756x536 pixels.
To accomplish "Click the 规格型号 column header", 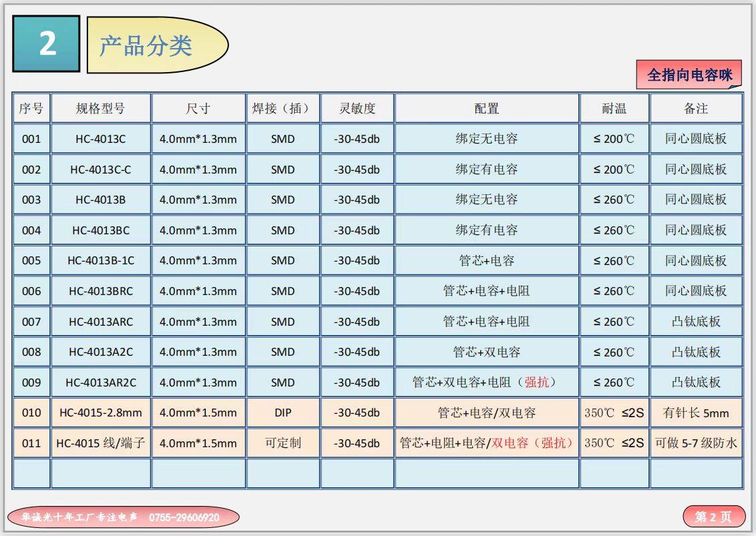I will coord(100,108).
